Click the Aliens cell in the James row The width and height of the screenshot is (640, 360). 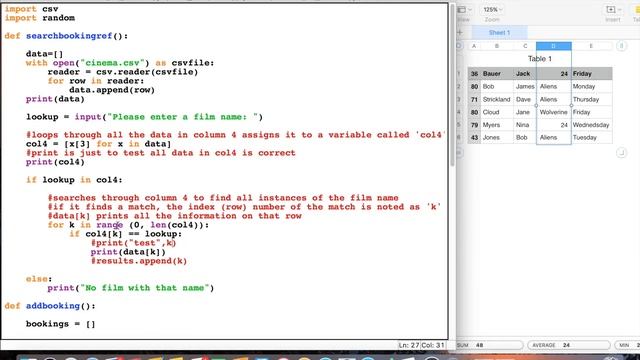[553, 87]
